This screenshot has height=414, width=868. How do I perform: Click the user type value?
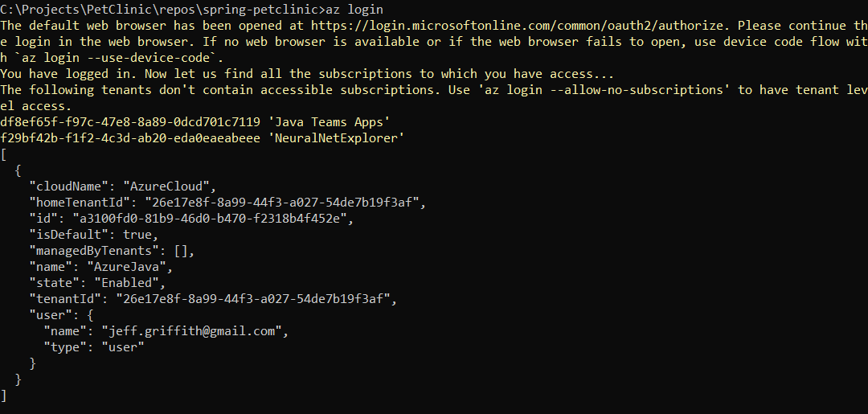click(x=123, y=347)
